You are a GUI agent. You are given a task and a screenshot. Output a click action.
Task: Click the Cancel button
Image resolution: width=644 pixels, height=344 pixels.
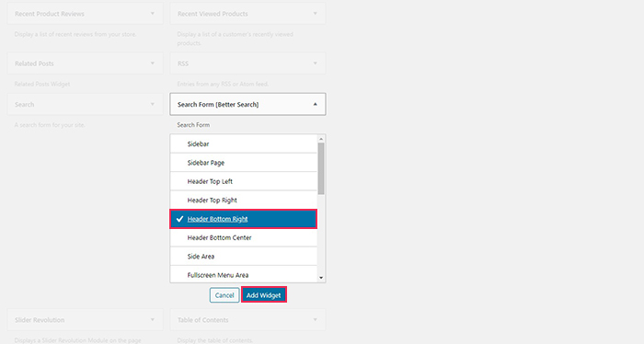[224, 294]
